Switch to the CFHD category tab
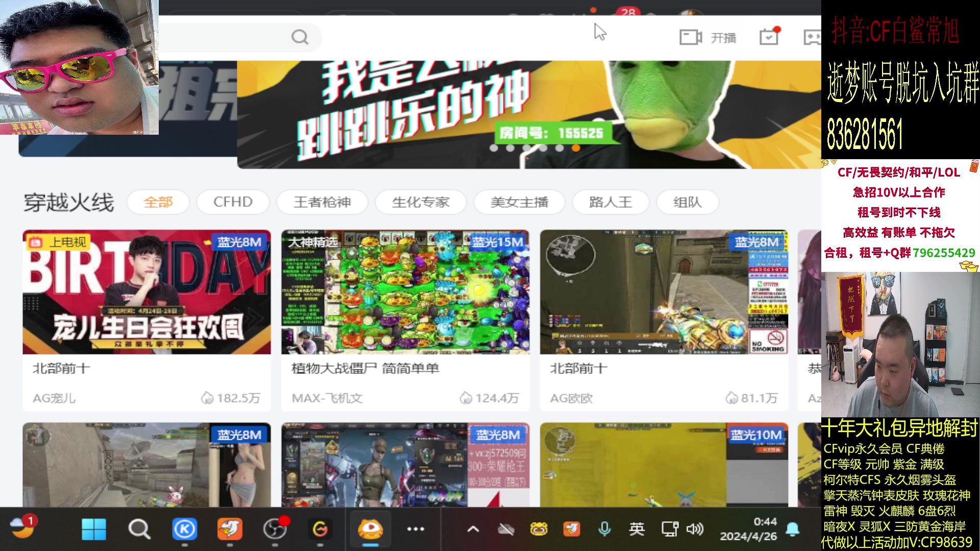Screen dimensions: 980x551 [233, 202]
